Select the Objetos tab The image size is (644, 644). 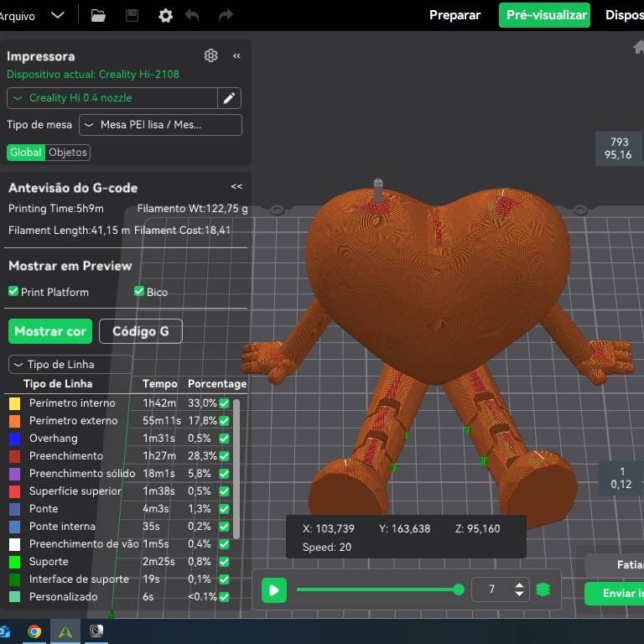click(68, 152)
